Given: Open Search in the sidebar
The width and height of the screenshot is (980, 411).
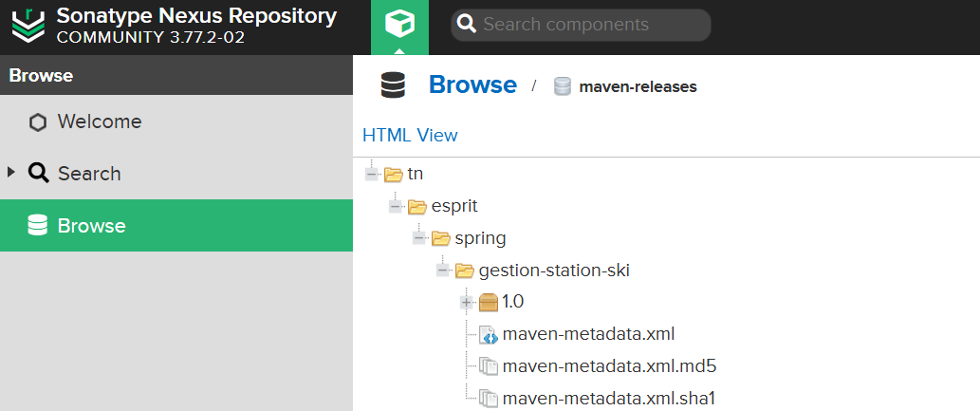Looking at the screenshot, I should tap(176, 174).
